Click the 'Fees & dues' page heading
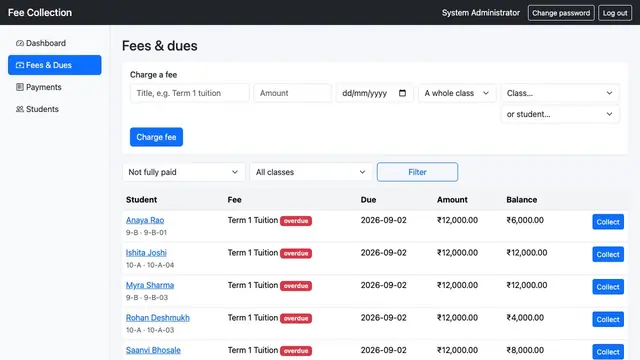Image resolution: width=640 pixels, height=360 pixels. pos(160,46)
